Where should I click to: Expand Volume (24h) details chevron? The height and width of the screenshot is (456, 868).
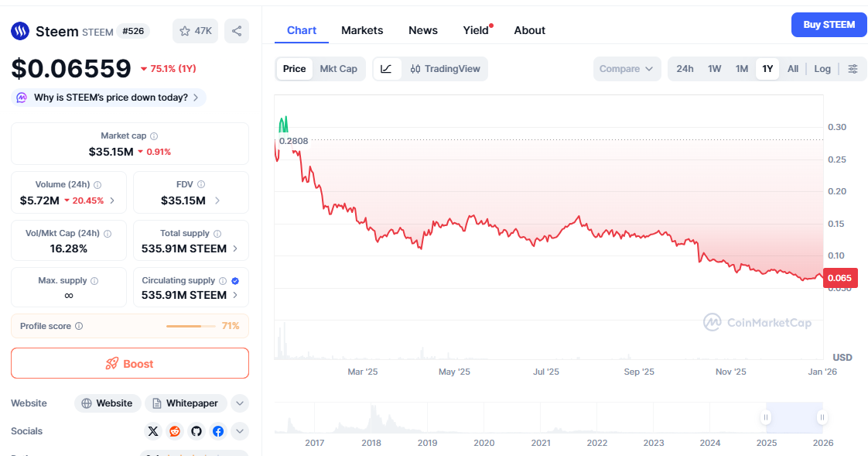(112, 201)
